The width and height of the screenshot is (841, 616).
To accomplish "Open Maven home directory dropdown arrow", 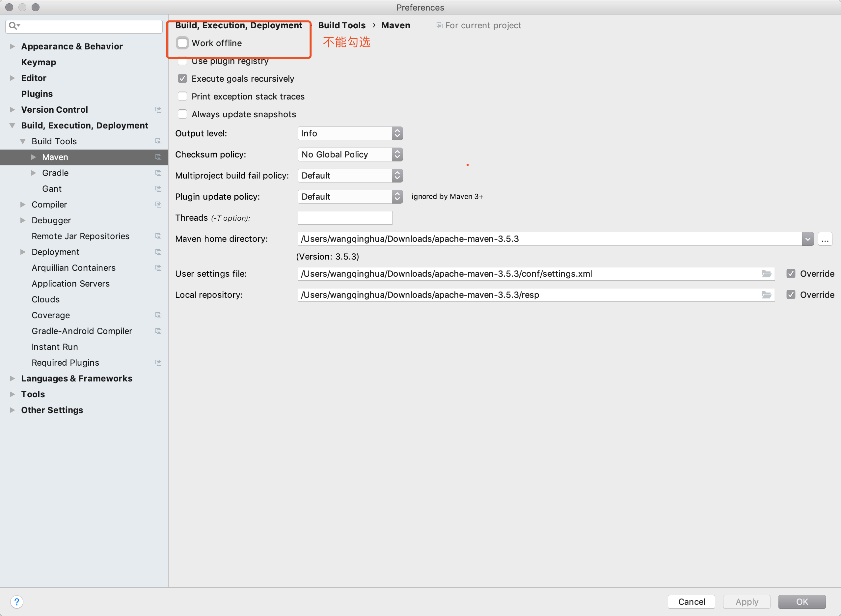I will coord(807,239).
